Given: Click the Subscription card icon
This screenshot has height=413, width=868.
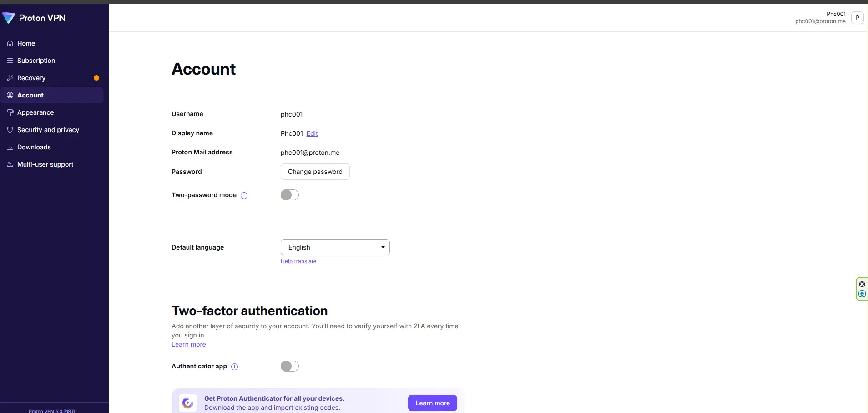Looking at the screenshot, I should coord(10,61).
